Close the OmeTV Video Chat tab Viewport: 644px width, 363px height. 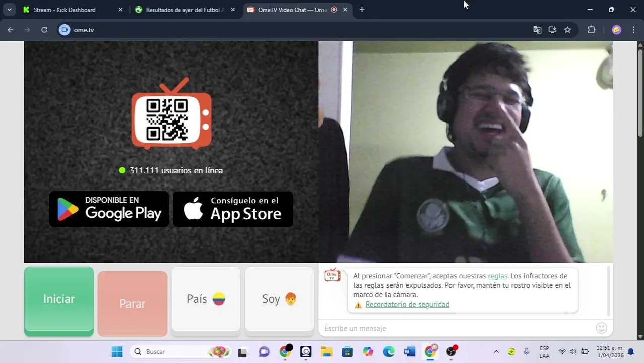(x=345, y=10)
